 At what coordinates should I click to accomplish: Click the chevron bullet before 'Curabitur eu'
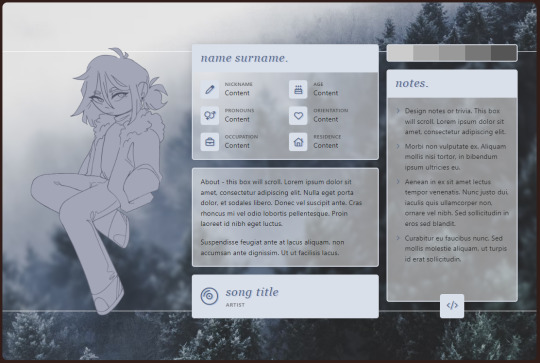[x=398, y=238]
